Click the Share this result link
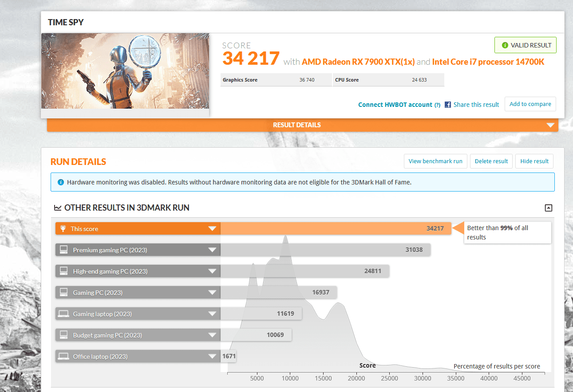 pyautogui.click(x=476, y=105)
